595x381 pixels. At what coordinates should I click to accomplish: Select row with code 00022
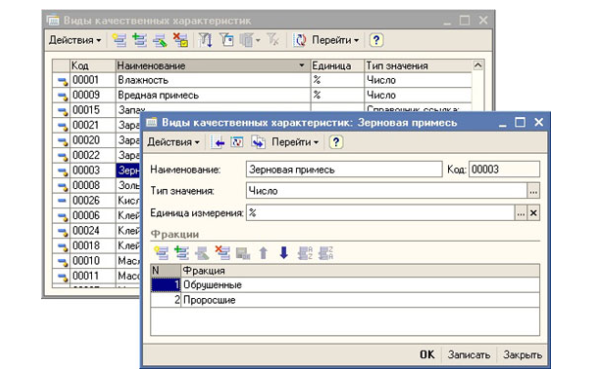click(x=97, y=156)
